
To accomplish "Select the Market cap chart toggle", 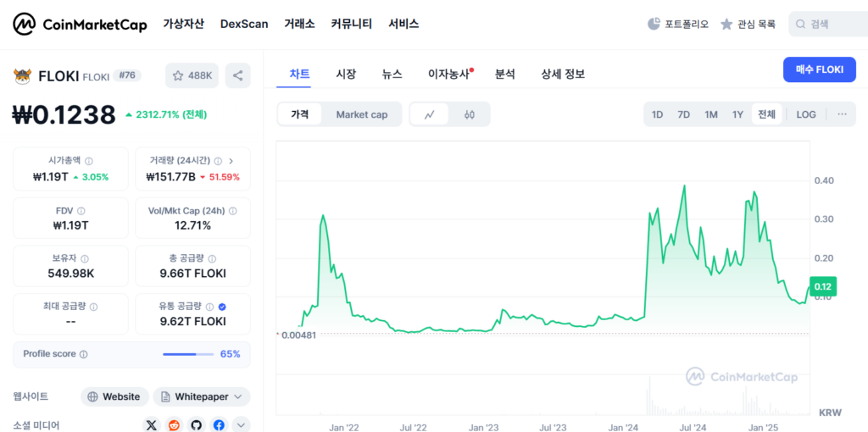I will click(x=362, y=114).
